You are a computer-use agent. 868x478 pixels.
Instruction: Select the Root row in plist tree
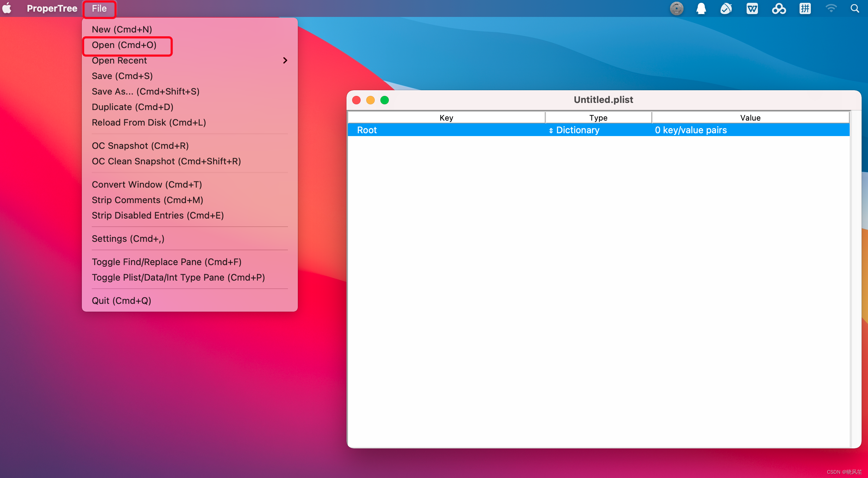(x=367, y=130)
